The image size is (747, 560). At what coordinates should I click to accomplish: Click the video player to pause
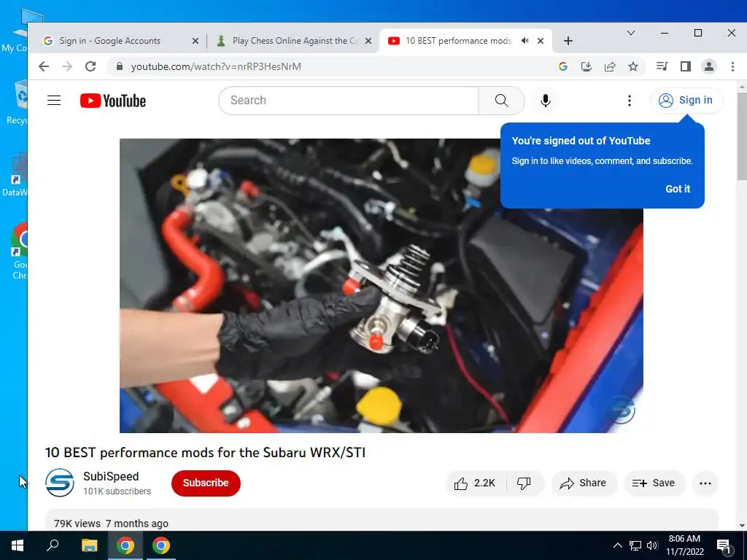point(381,286)
